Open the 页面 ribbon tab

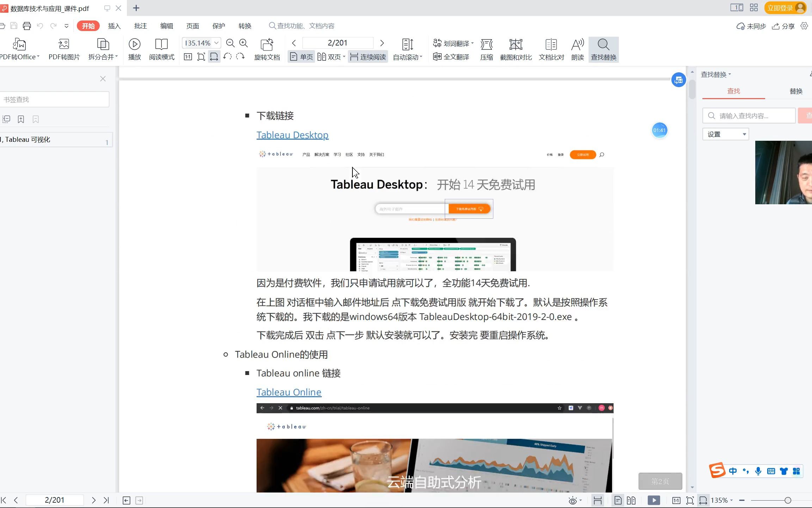pos(192,26)
